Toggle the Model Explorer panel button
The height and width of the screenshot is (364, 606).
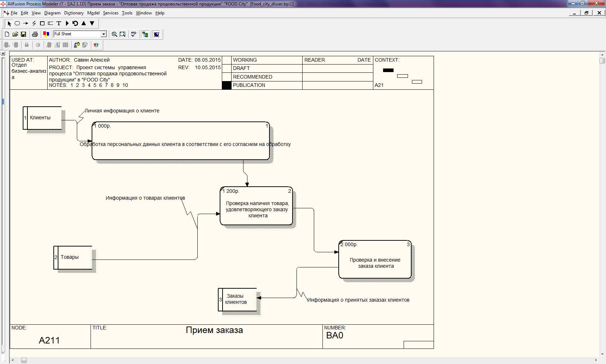point(145,34)
